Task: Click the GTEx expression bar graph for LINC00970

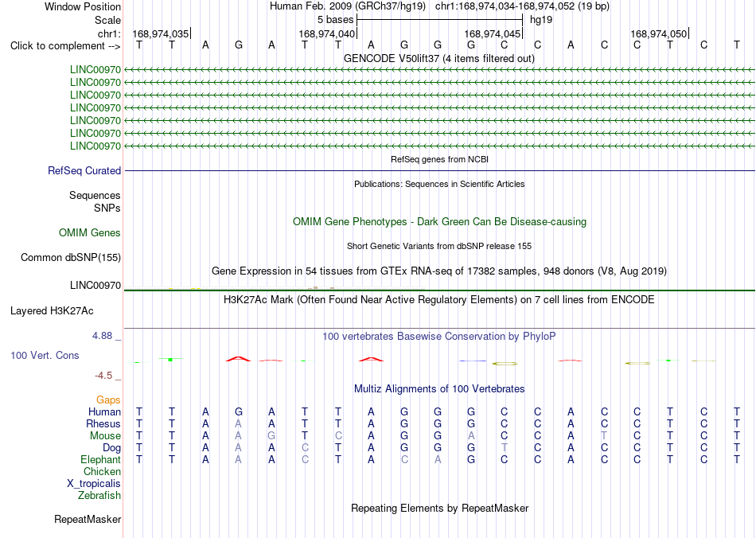Action: (x=274, y=288)
